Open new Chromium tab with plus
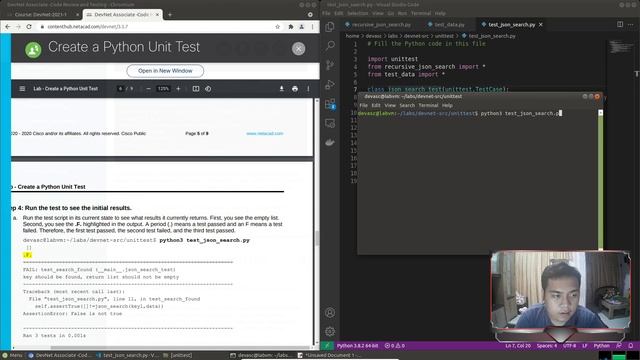 170,15
